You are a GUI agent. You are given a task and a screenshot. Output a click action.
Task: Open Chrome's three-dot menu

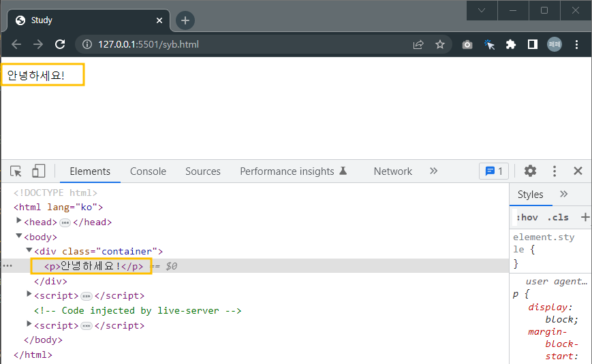pos(576,44)
